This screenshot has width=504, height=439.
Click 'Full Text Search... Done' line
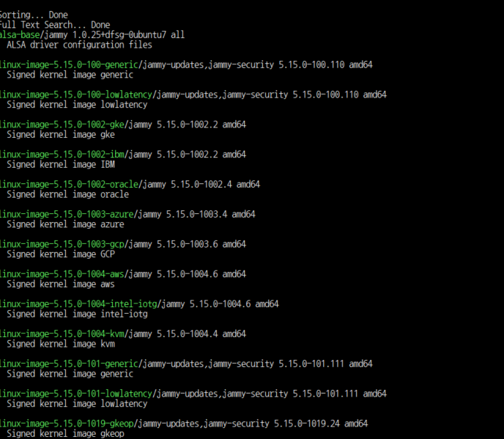(55, 25)
